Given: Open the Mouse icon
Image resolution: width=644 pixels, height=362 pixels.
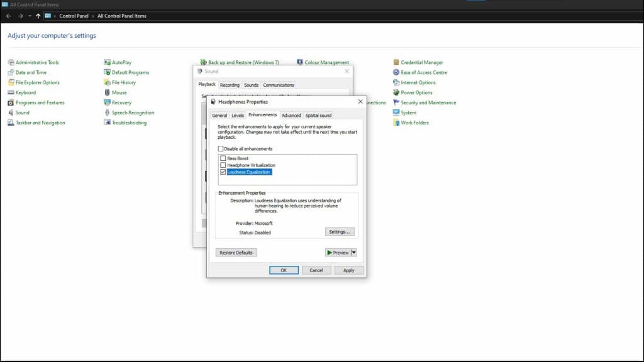Looking at the screenshot, I should 107,92.
